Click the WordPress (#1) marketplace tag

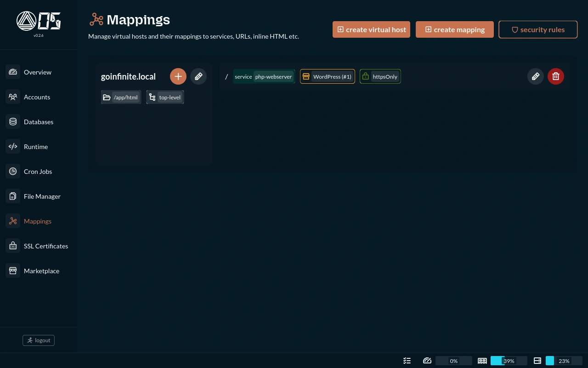pos(327,77)
